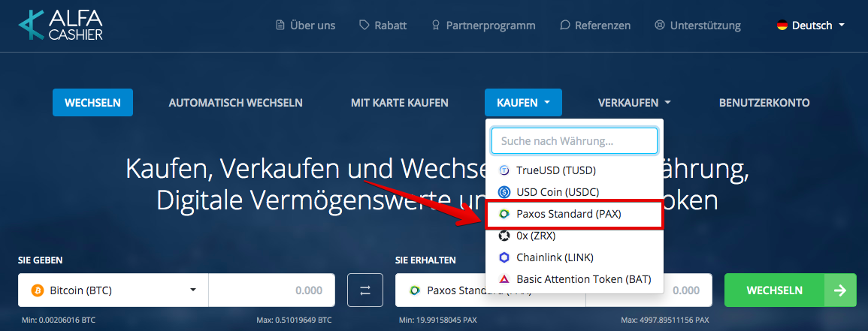Click the 0x ZRX icon

504,236
